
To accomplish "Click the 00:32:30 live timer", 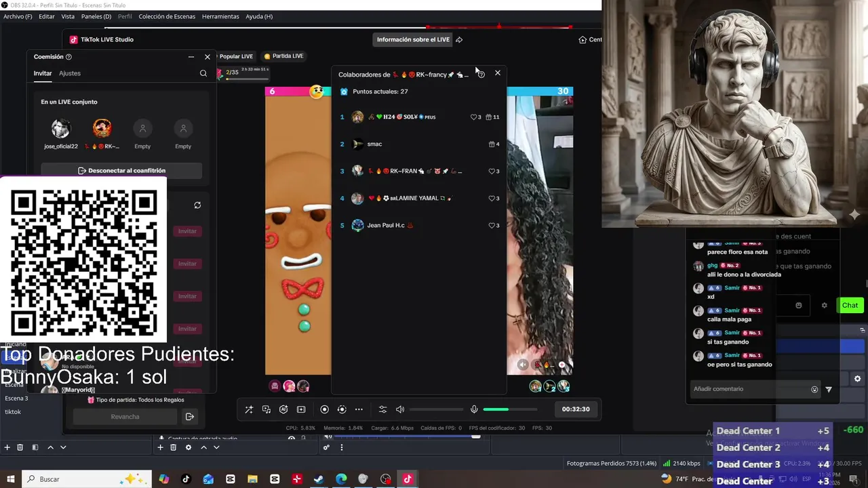I will [x=576, y=409].
